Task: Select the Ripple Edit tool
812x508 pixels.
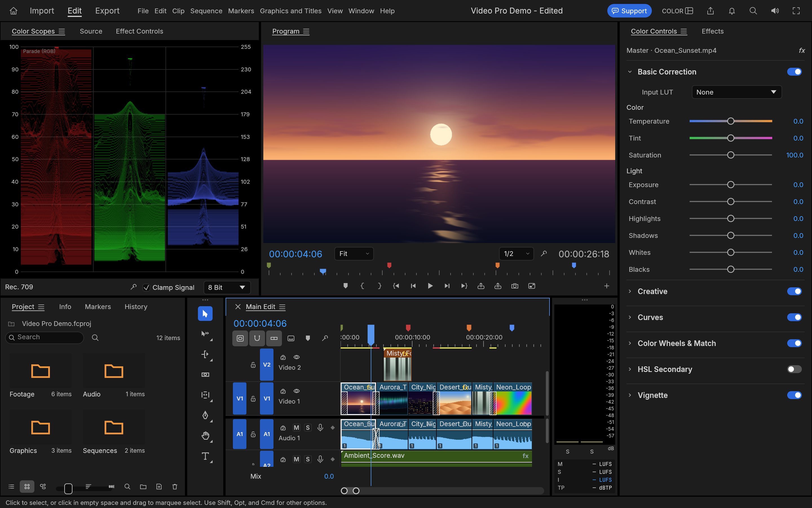Action: pyautogui.click(x=205, y=354)
